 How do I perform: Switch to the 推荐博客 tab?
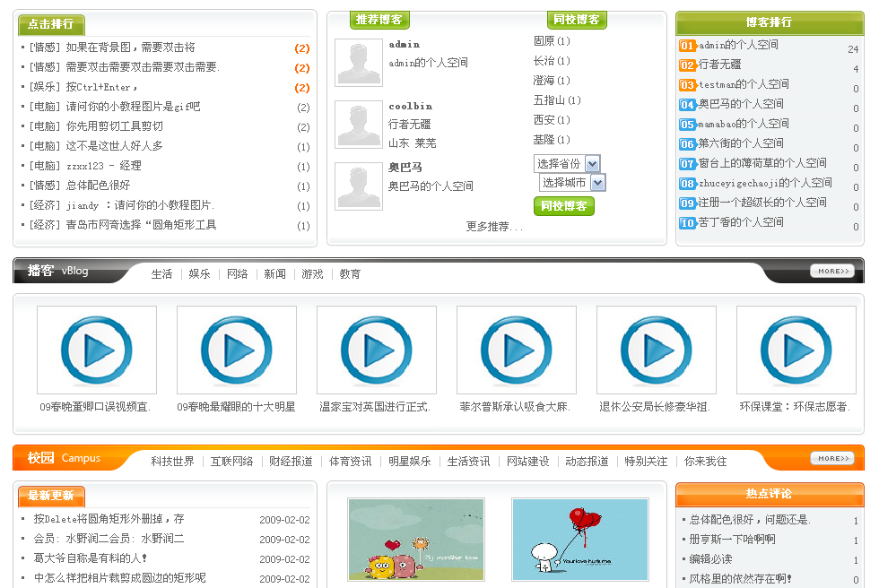click(379, 20)
